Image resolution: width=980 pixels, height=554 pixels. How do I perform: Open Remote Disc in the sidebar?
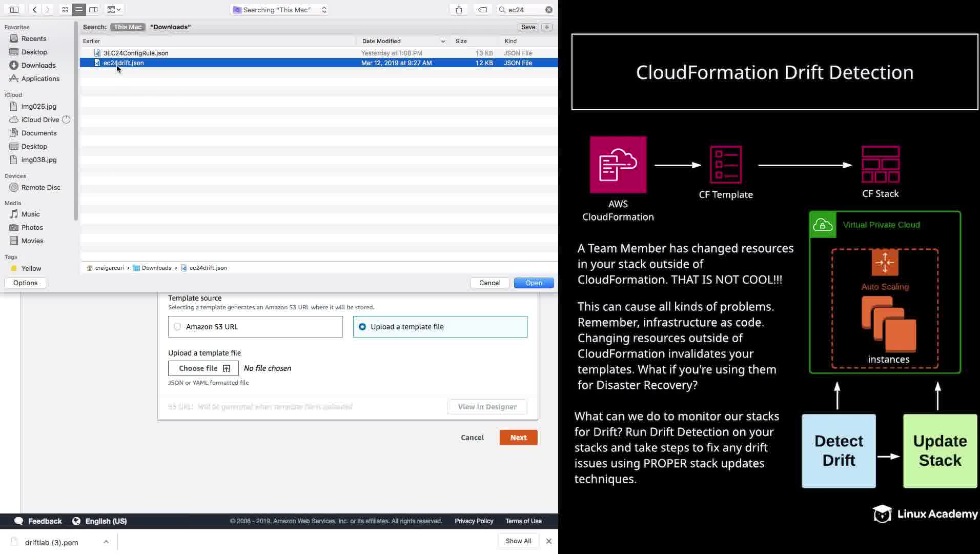pyautogui.click(x=41, y=187)
